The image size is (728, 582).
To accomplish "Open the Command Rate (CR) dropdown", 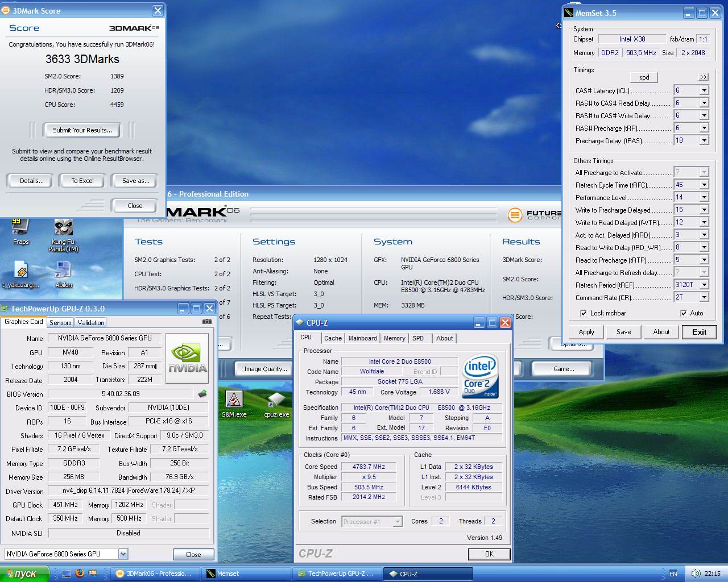I will (704, 297).
